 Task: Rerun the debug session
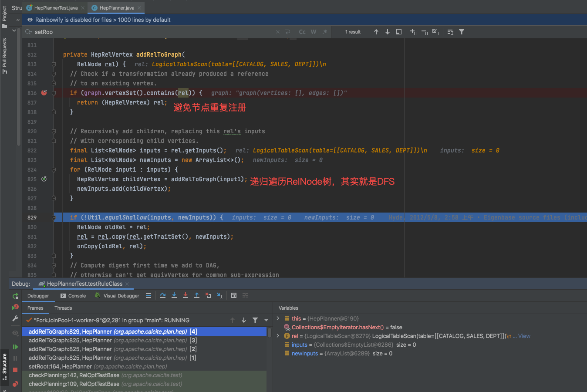coord(15,296)
